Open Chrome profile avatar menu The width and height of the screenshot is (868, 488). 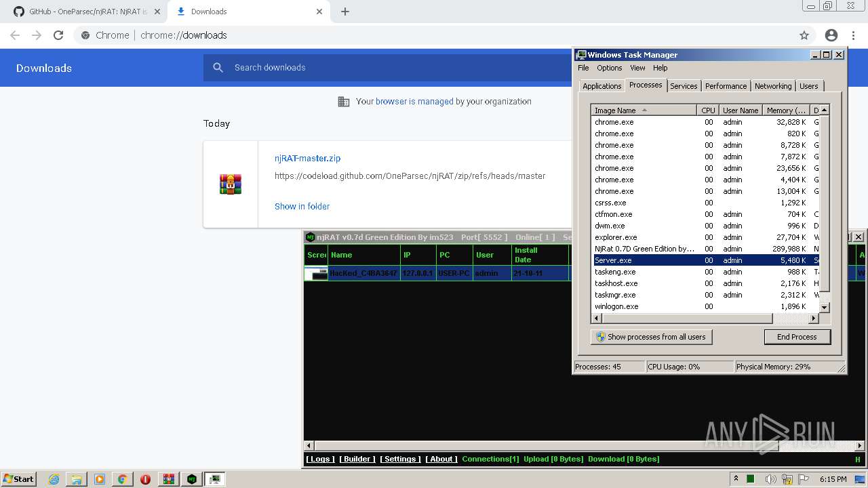click(x=831, y=35)
